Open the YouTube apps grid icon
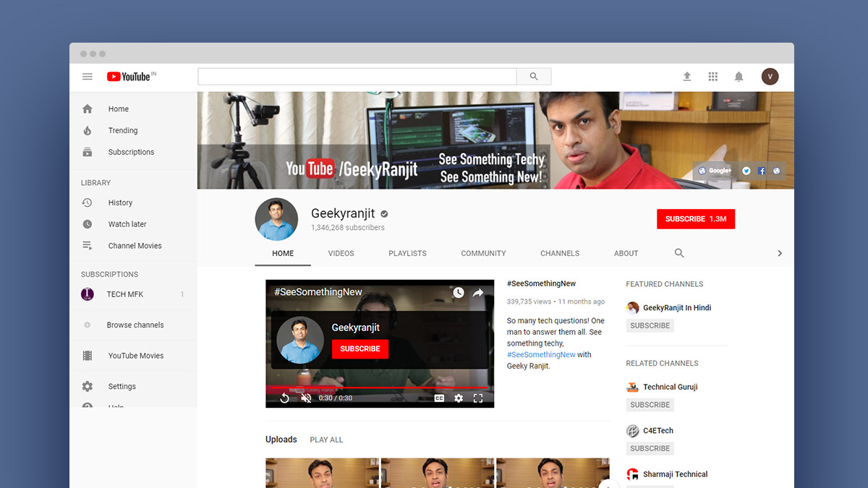The image size is (868, 488). tap(713, 77)
